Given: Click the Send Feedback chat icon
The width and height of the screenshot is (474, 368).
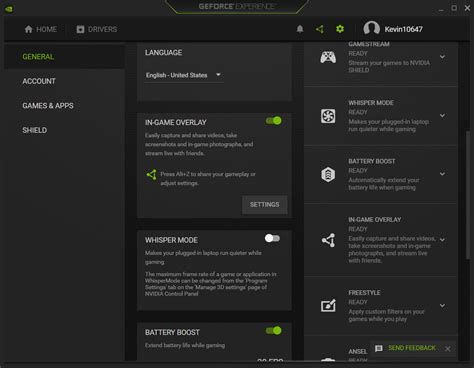Looking at the screenshot, I should pos(379,348).
